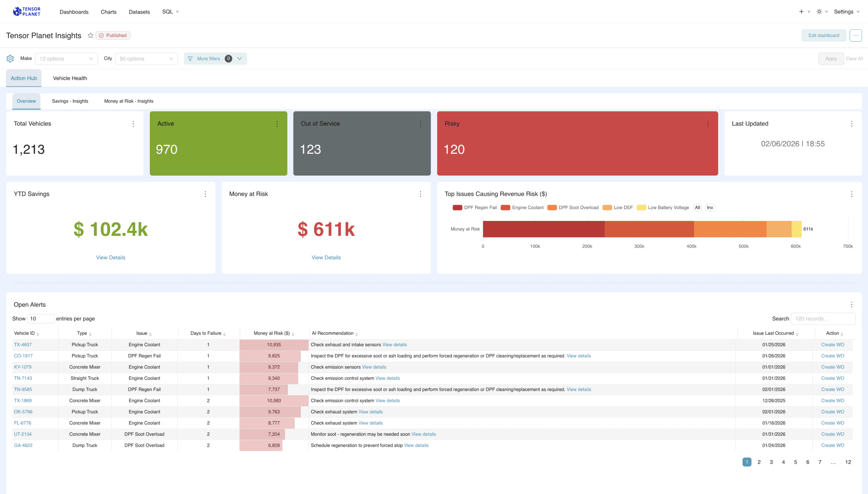
Task: Switch to the Vehicle Health tab
Action: 70,78
